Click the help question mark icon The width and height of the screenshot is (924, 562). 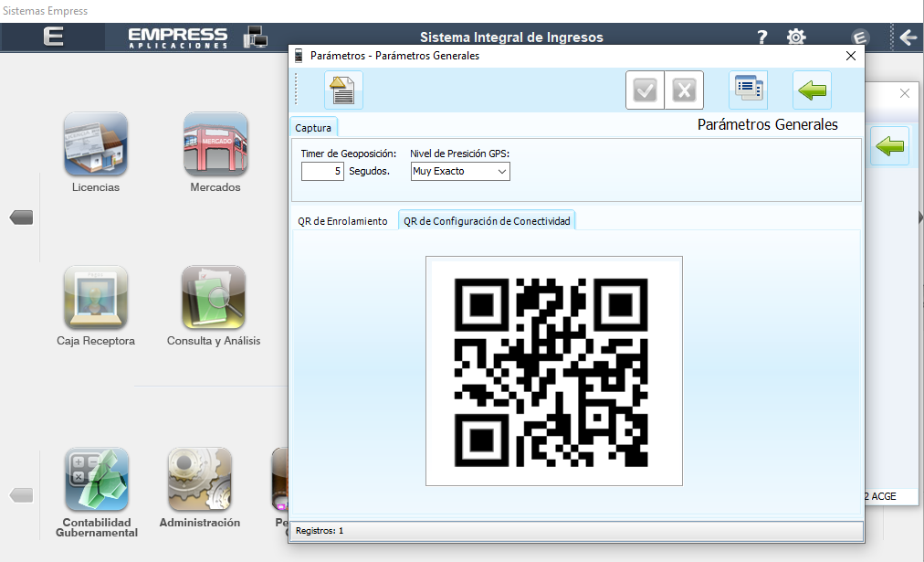(762, 37)
